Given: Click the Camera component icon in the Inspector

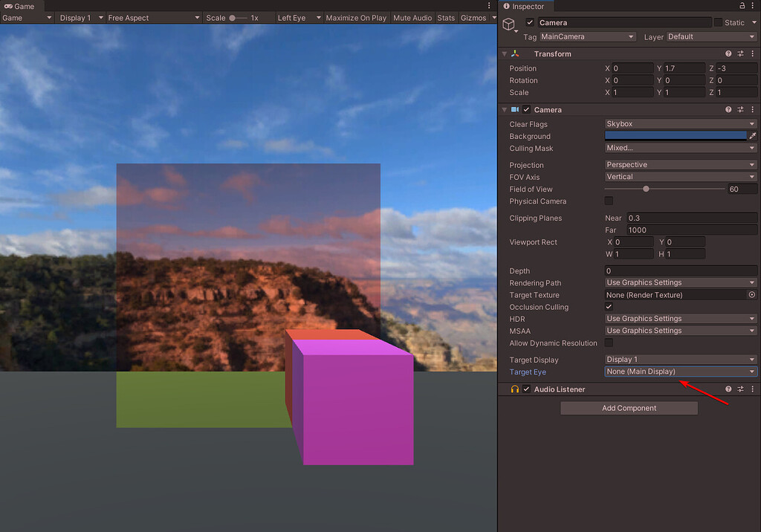Looking at the screenshot, I should pyautogui.click(x=514, y=109).
